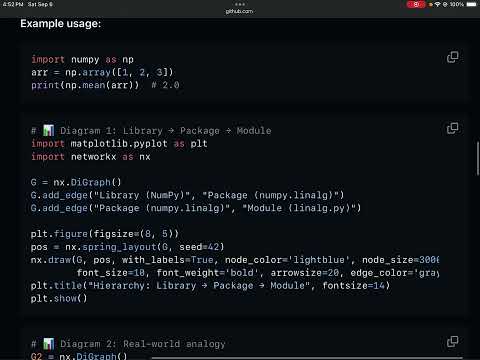This screenshot has width=480, height=360.
Task: Click the line 'G2 = nx.DiGraph()'
Action: [x=79, y=356]
